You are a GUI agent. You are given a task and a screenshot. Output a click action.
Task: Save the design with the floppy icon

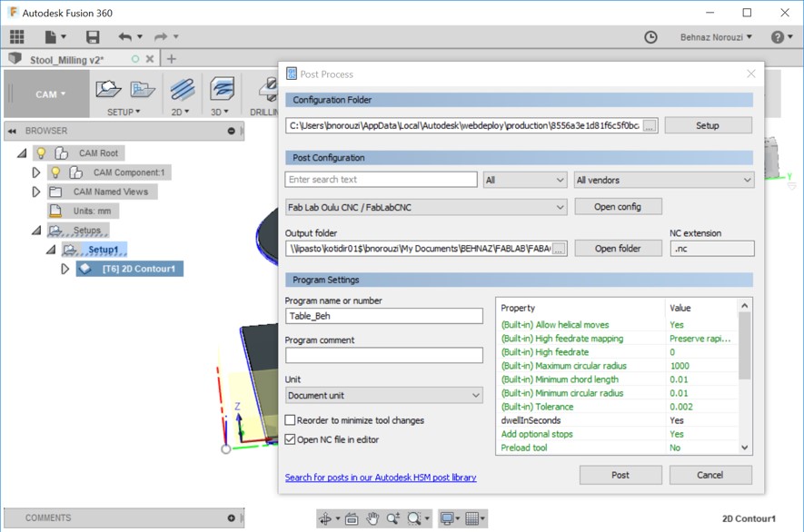(93, 37)
